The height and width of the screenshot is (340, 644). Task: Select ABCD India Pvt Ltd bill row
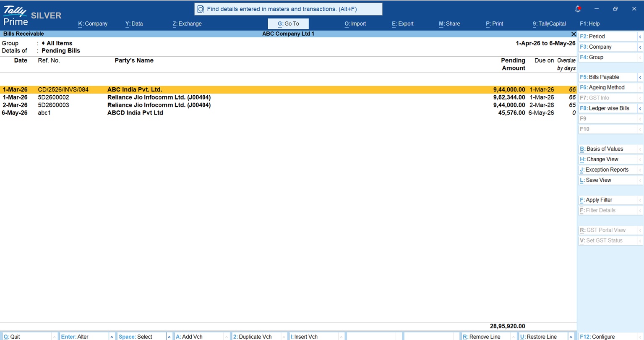click(288, 113)
